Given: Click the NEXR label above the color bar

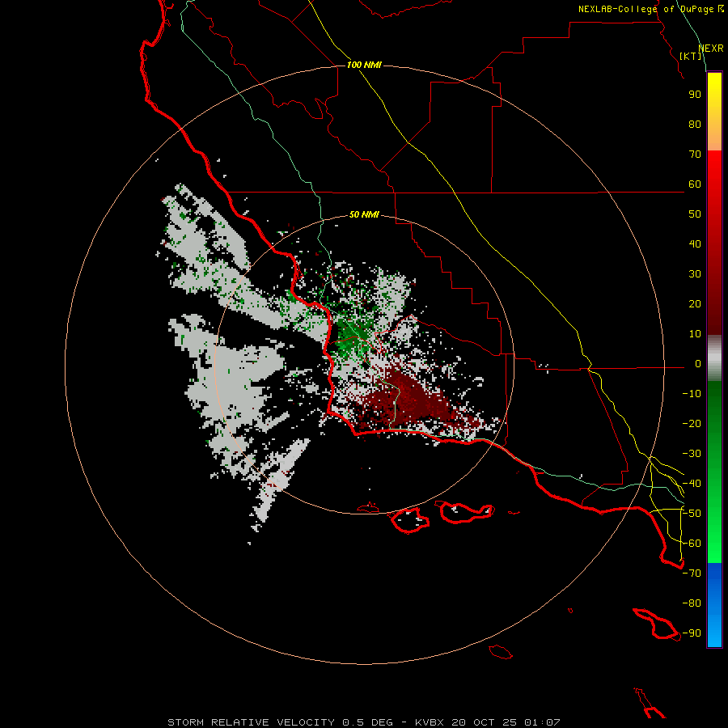Looking at the screenshot, I should point(710,49).
